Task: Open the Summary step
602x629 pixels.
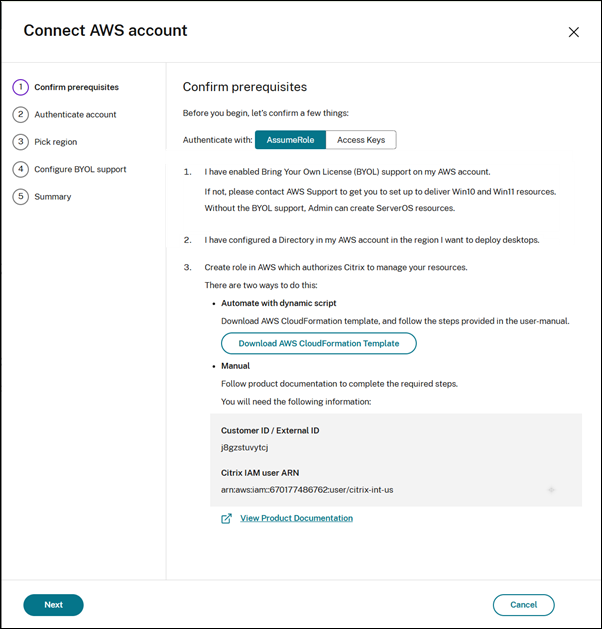Action: pos(53,197)
